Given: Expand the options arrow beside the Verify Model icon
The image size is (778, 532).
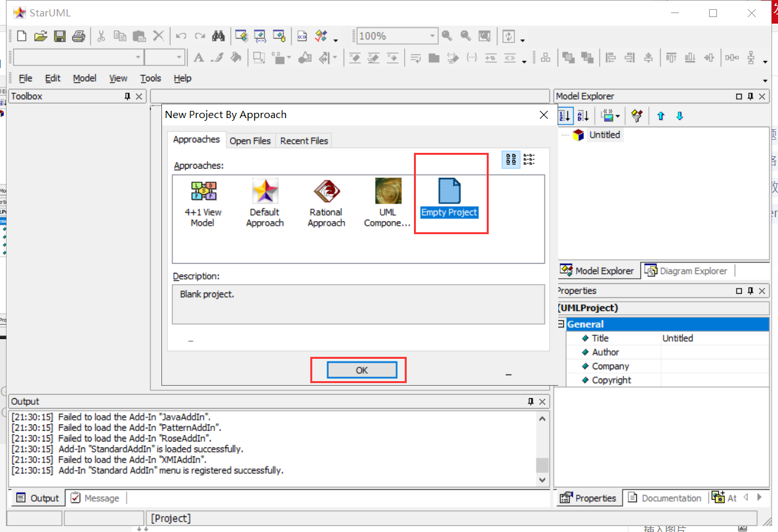Looking at the screenshot, I should point(336,40).
